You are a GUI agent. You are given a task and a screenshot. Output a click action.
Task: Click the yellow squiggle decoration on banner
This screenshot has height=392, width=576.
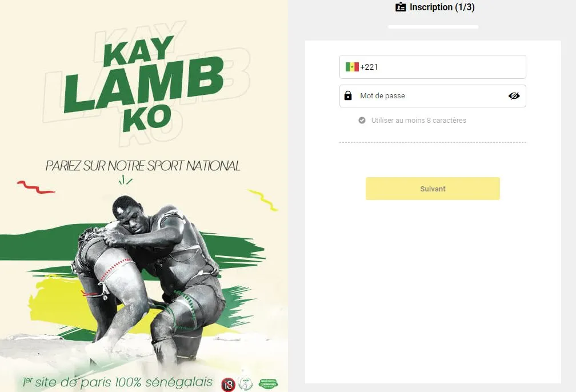coord(263,200)
